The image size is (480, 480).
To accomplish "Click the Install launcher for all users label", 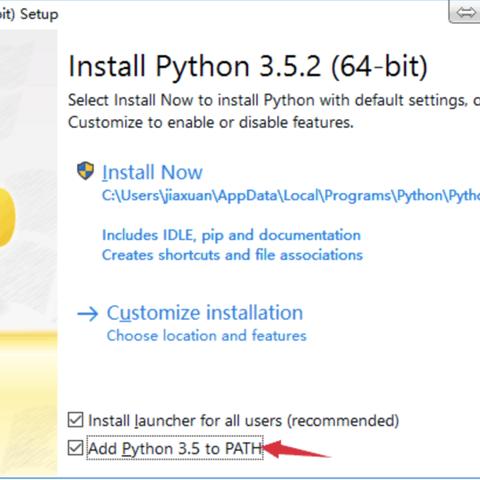I will point(243,421).
